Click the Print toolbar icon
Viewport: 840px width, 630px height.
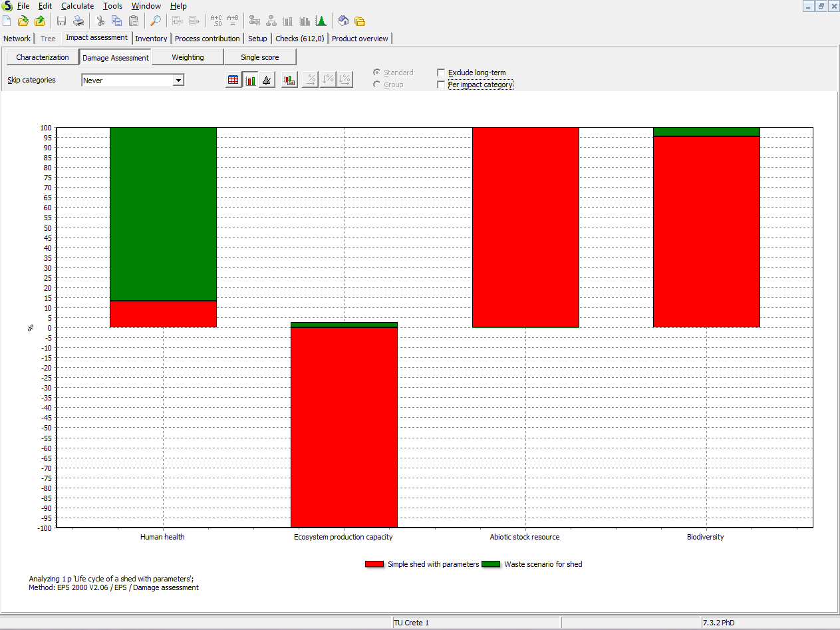(78, 21)
